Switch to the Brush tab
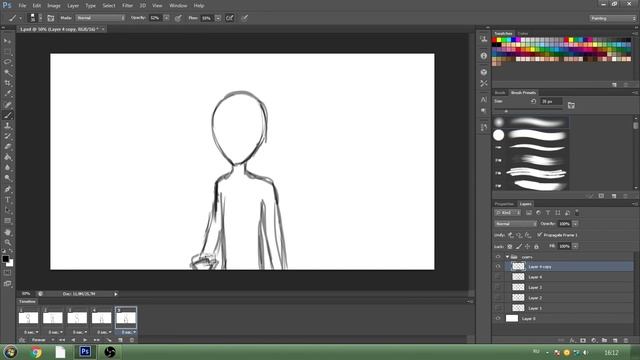The width and height of the screenshot is (640, 360). (500, 93)
